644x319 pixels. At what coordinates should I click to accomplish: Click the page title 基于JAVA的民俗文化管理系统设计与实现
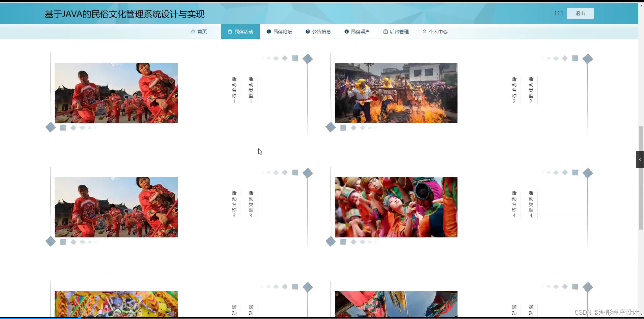click(124, 14)
